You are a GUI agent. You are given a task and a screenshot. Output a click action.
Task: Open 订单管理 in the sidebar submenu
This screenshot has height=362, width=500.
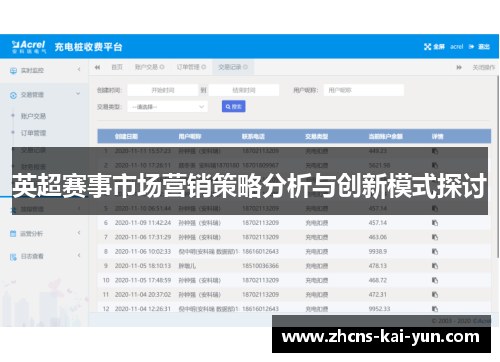tap(33, 133)
